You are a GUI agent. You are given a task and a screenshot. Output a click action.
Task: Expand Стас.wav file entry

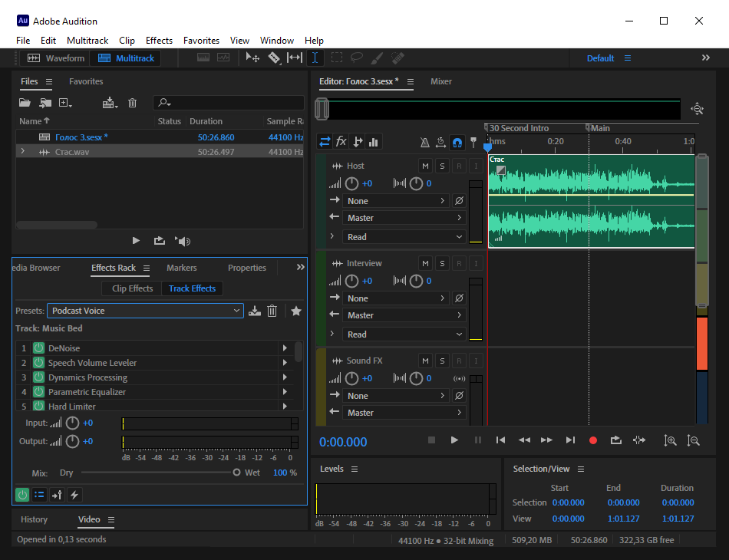22,151
